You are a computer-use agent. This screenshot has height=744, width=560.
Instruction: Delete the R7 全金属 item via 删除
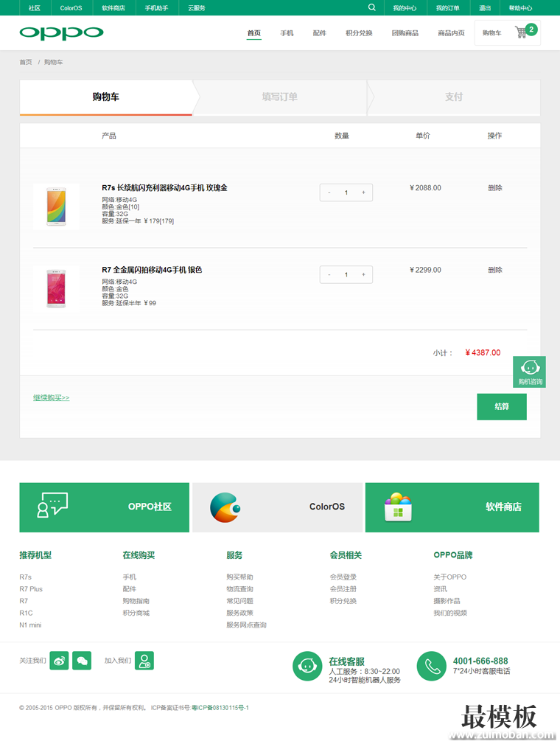tap(495, 270)
